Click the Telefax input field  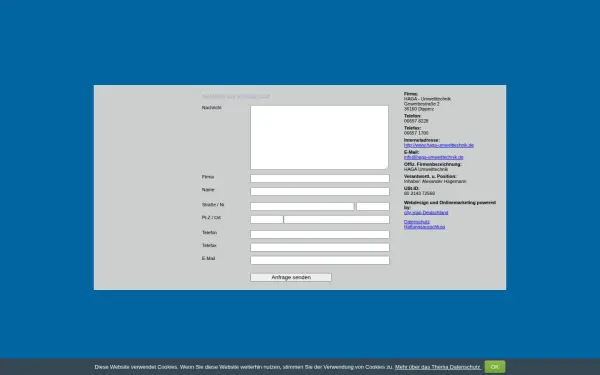click(320, 248)
